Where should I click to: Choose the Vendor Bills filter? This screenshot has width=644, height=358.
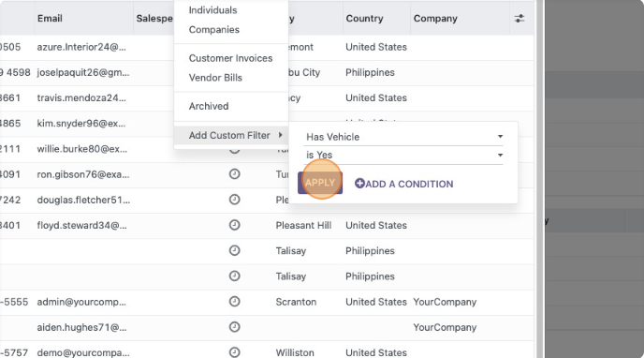(x=215, y=78)
